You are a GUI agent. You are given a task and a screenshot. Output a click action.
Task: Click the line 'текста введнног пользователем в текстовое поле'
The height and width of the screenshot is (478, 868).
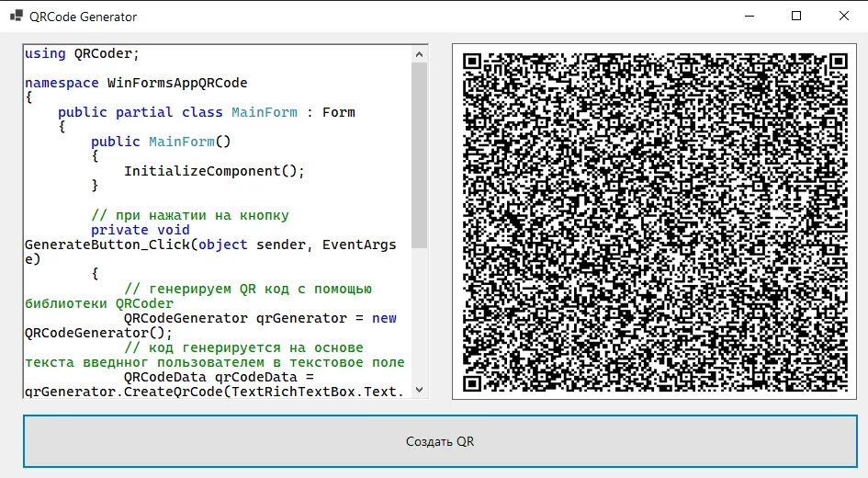[x=215, y=363]
